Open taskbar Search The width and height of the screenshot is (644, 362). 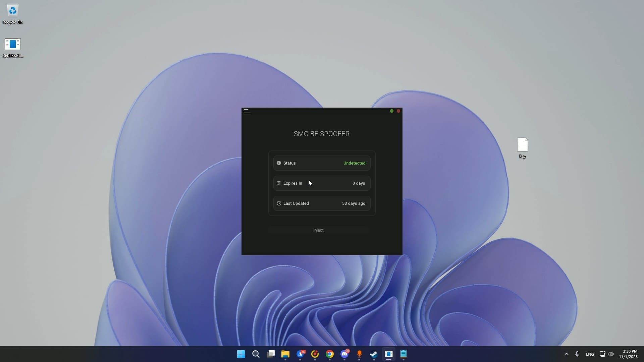point(256,354)
